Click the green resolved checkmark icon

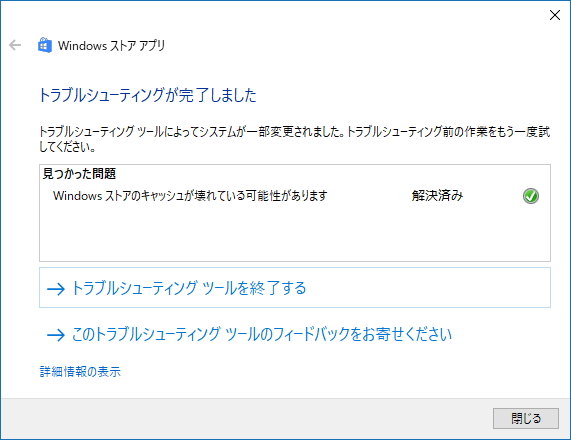click(x=531, y=196)
